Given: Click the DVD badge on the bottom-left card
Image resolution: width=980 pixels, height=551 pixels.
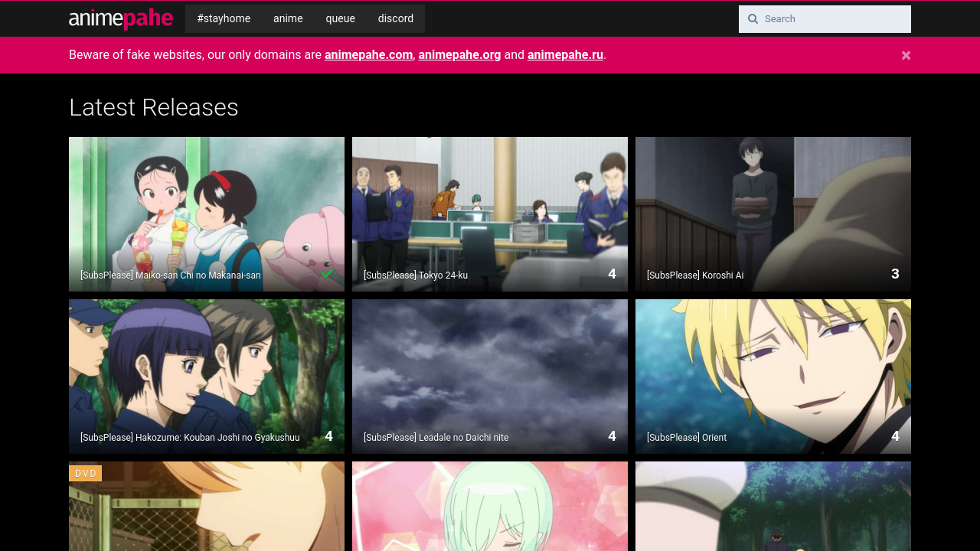Looking at the screenshot, I should coord(86,474).
